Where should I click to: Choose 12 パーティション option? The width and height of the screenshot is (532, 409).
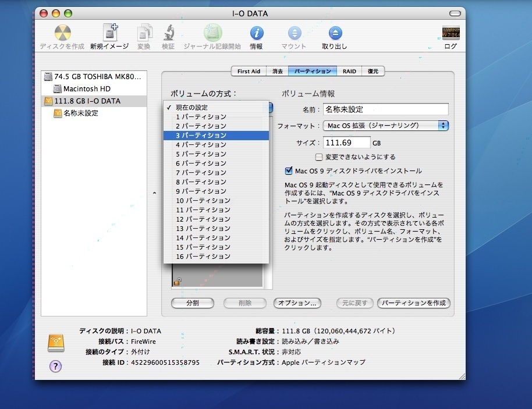(216, 219)
